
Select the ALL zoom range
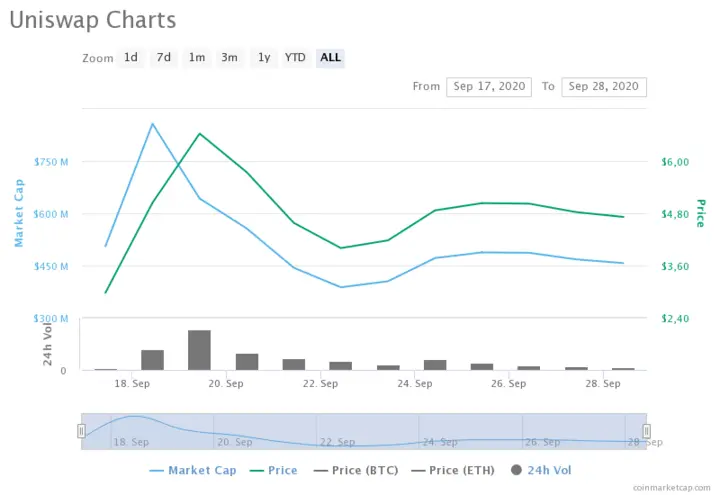(x=330, y=58)
